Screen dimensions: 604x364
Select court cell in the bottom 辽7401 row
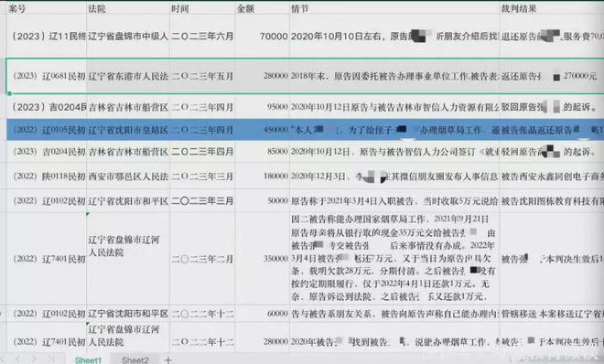(x=128, y=337)
